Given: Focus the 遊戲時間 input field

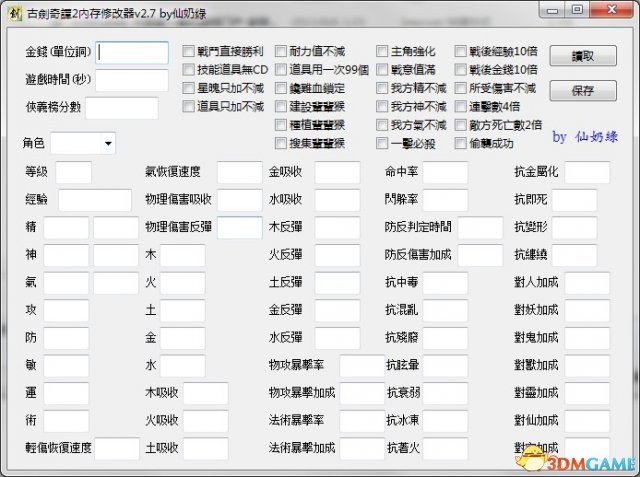Looking at the screenshot, I should point(132,80).
